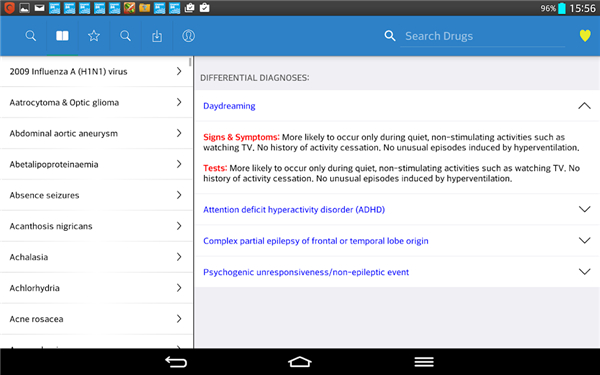Tap the yellow heart icon

coord(585,36)
